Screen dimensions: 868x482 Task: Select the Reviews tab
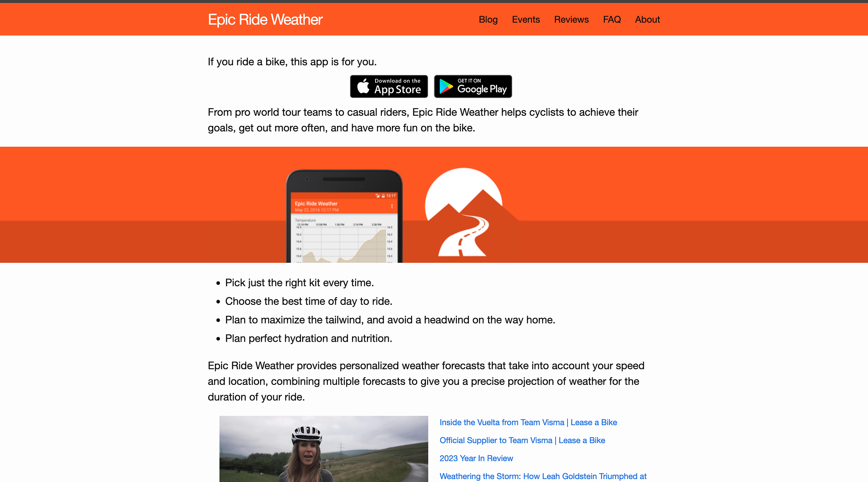coord(571,20)
